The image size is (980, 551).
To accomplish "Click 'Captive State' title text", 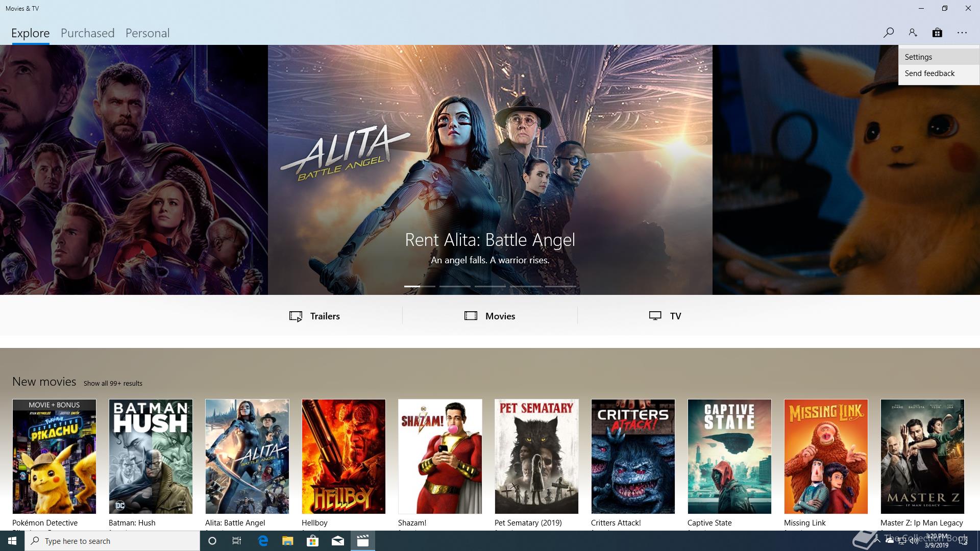I will click(709, 523).
